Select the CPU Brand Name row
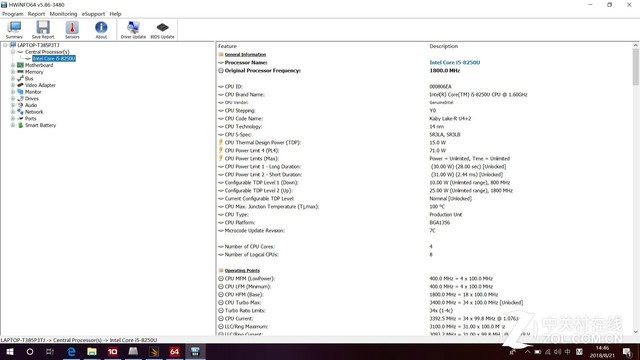This screenshot has width=640, height=360. pos(424,94)
